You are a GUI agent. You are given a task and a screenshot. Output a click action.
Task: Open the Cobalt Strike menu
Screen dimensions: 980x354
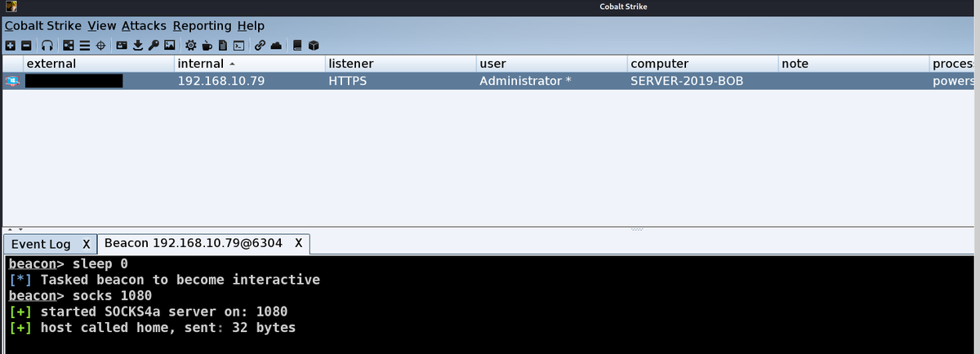tap(43, 26)
